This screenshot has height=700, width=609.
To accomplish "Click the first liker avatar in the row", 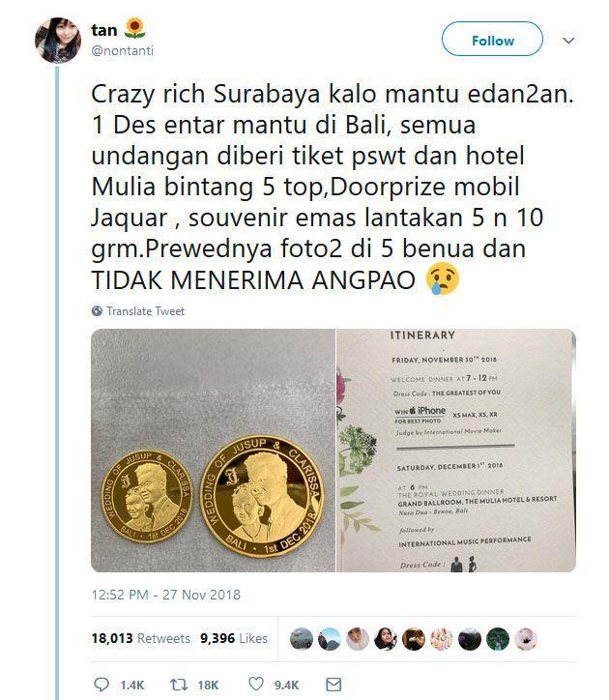I will 302,639.
